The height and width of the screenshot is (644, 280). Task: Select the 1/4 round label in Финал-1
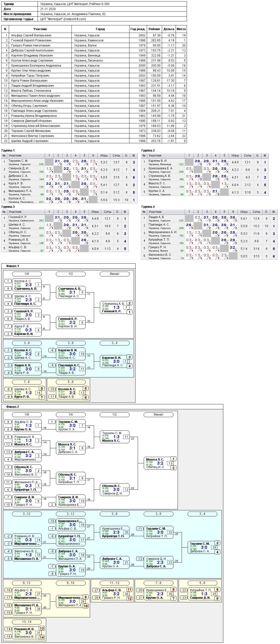click(x=27, y=274)
